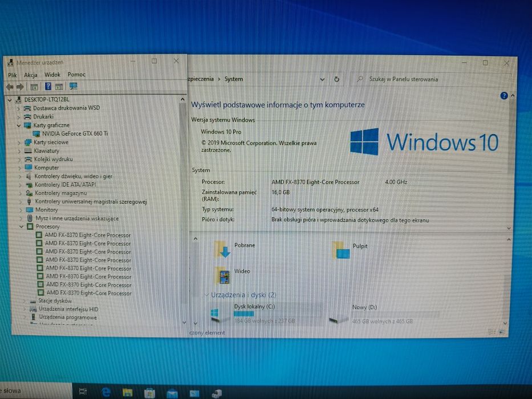Expand the Klawiatury node

(x=20, y=151)
